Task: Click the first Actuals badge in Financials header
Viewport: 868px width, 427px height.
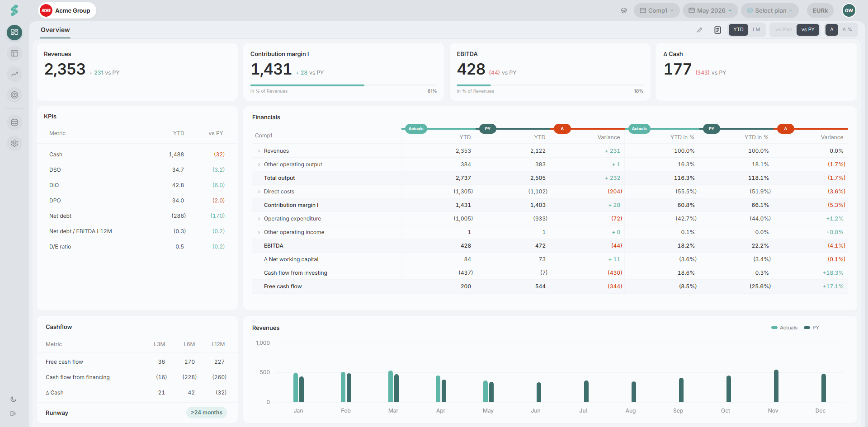Action: (416, 129)
